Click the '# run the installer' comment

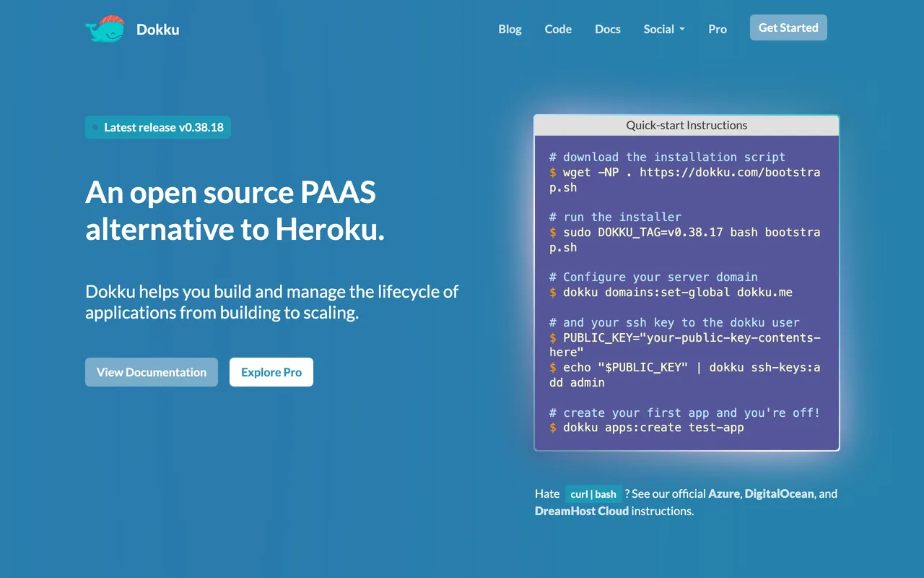click(x=615, y=217)
